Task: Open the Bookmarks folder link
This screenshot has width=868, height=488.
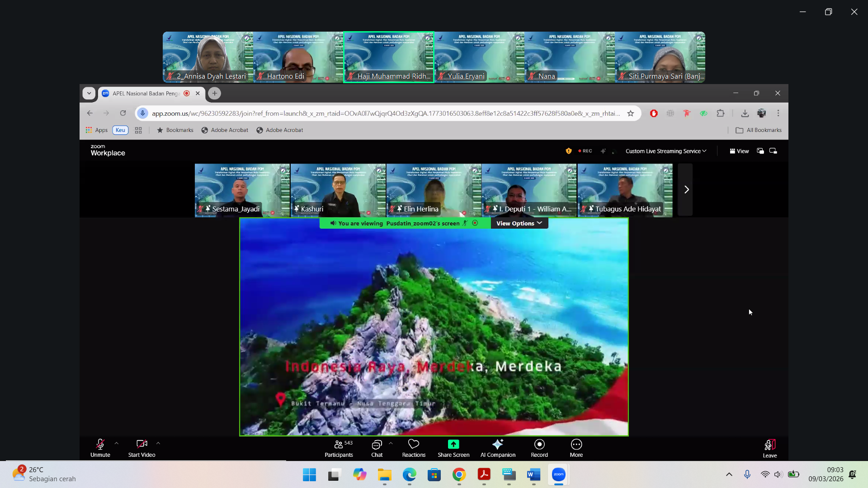Action: 175,130
